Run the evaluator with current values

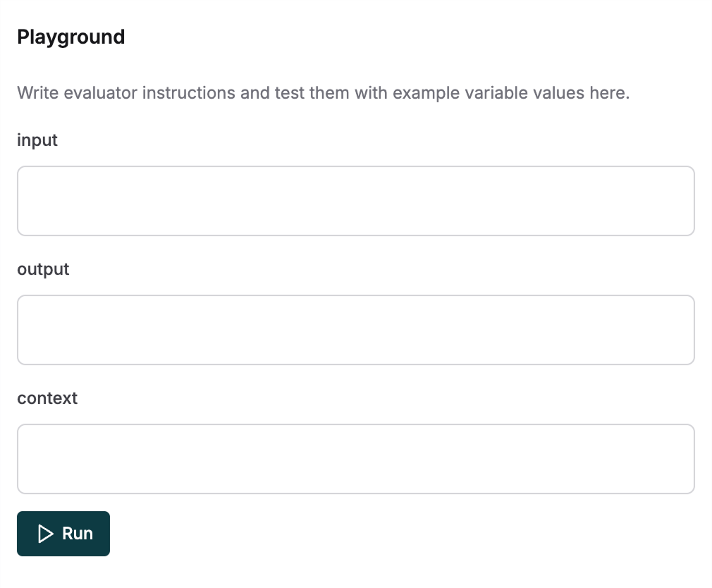(x=63, y=534)
